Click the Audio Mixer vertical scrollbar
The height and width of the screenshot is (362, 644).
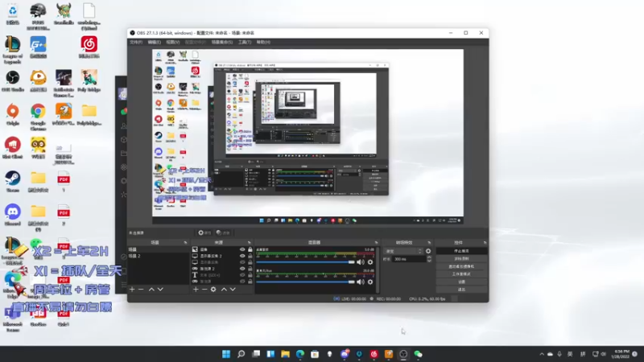(377, 269)
